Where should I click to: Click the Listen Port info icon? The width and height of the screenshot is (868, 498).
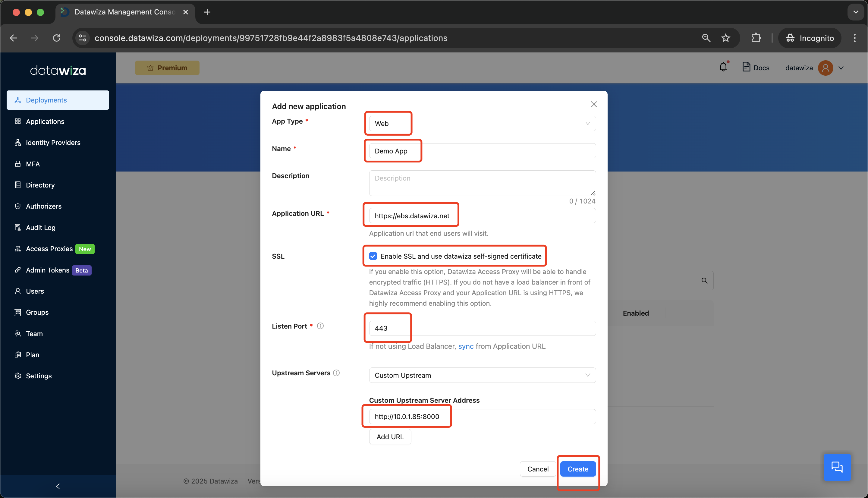320,326
